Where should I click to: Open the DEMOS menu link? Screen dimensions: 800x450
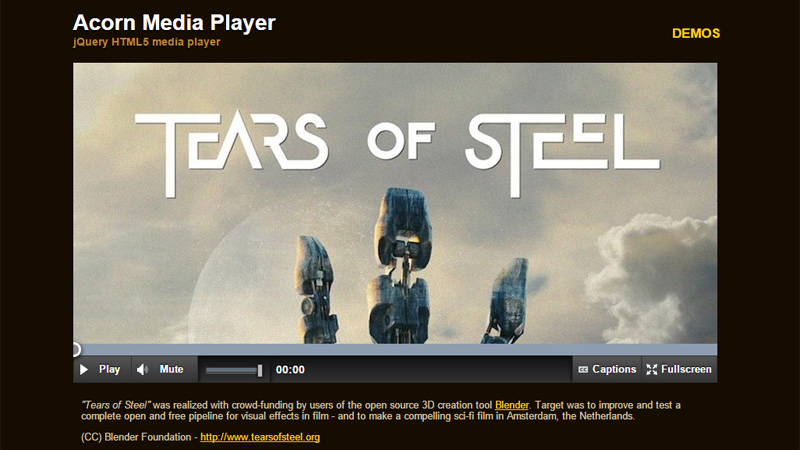[696, 34]
